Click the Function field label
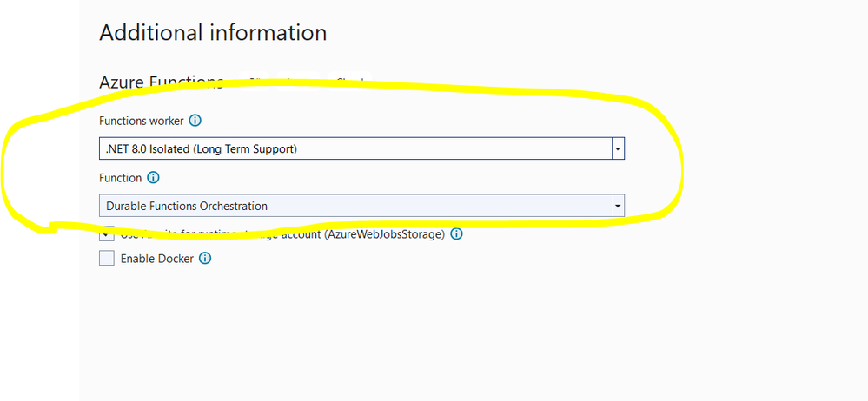 [x=120, y=178]
